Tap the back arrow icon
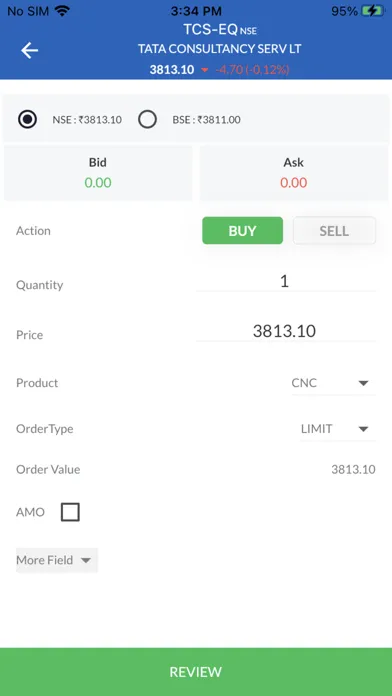The height and width of the screenshot is (696, 392). tap(29, 51)
